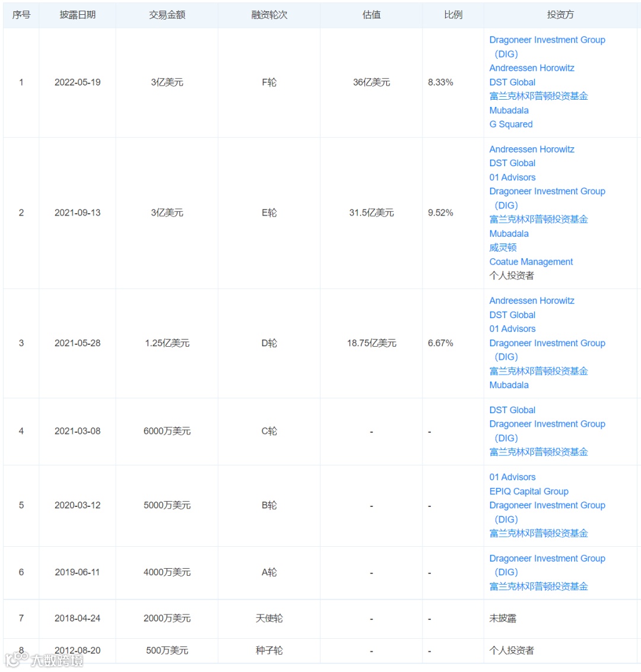The width and height of the screenshot is (641, 672).
Task: Click the 18.75亿美元 valuation cell
Action: [x=372, y=343]
